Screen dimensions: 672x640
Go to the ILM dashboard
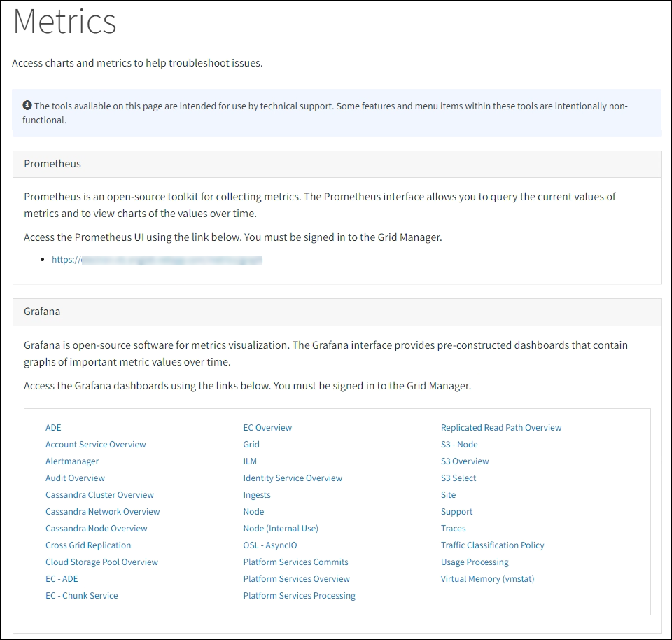point(250,461)
